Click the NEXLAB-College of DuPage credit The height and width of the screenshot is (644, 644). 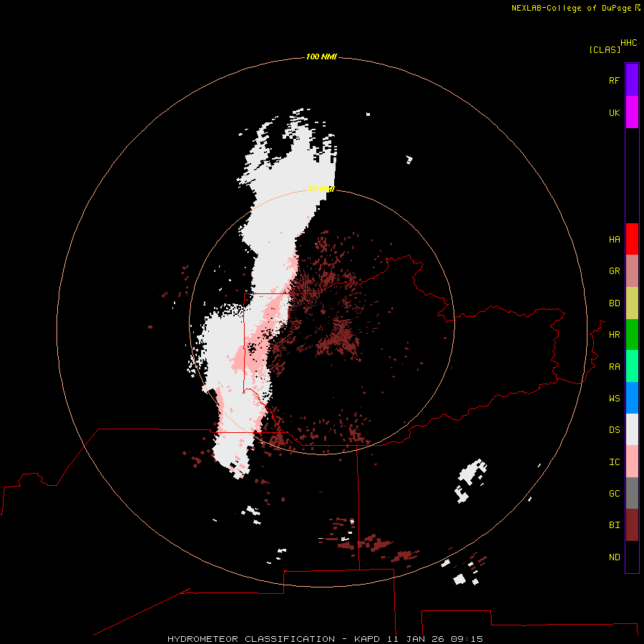click(571, 8)
